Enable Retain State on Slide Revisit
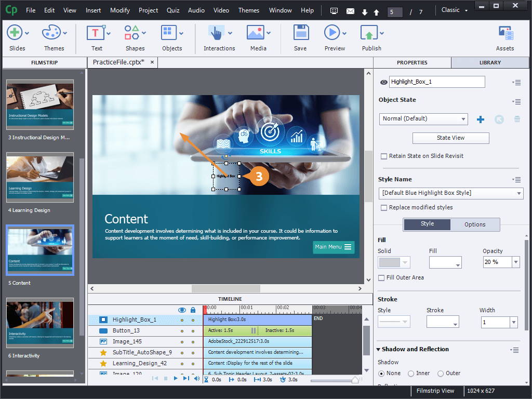Image resolution: width=532 pixels, height=399 pixels. 383,156
